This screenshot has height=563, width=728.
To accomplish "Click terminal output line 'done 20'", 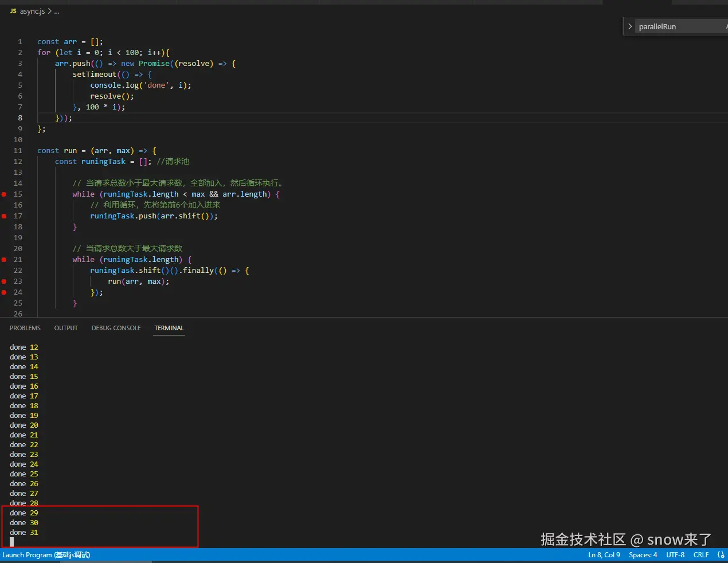I will coord(24,425).
